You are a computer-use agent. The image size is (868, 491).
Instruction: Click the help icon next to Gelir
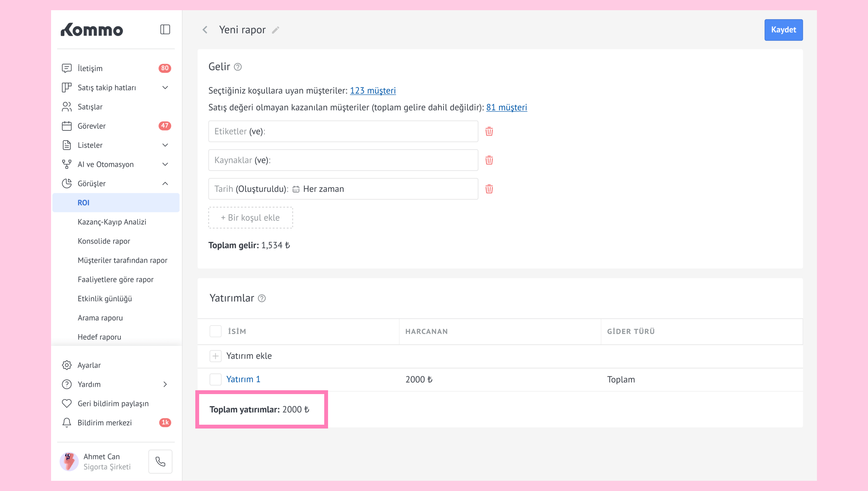pyautogui.click(x=238, y=67)
